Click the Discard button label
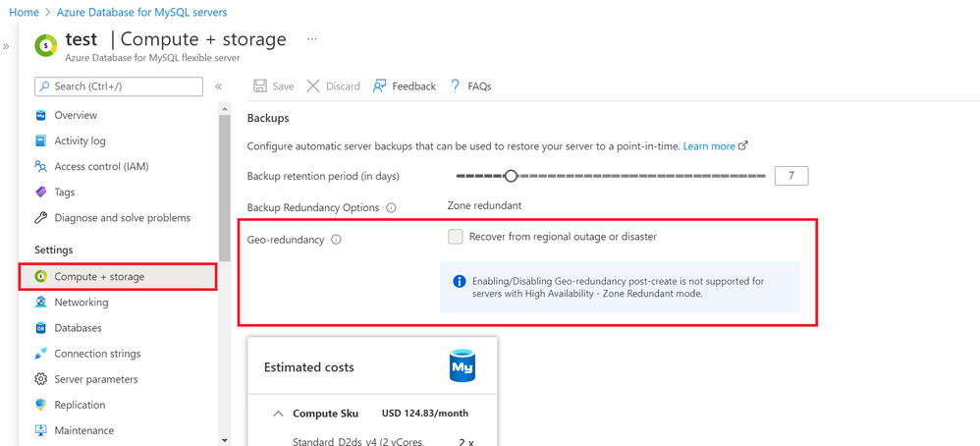The width and height of the screenshot is (980, 446). 343,86
